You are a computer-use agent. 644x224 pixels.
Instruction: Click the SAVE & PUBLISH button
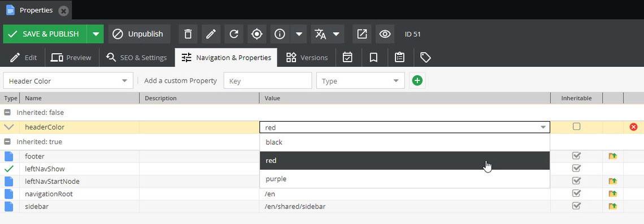click(x=45, y=34)
